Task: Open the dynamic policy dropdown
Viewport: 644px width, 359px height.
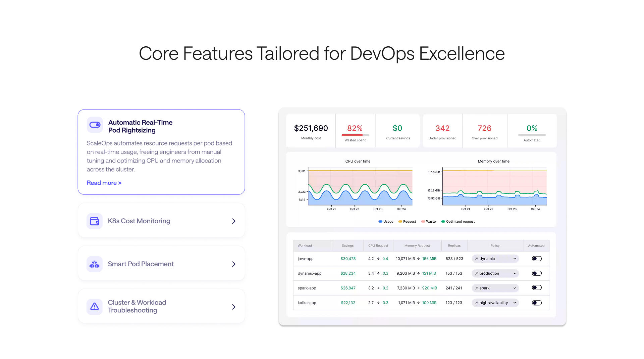Action: [x=495, y=259]
